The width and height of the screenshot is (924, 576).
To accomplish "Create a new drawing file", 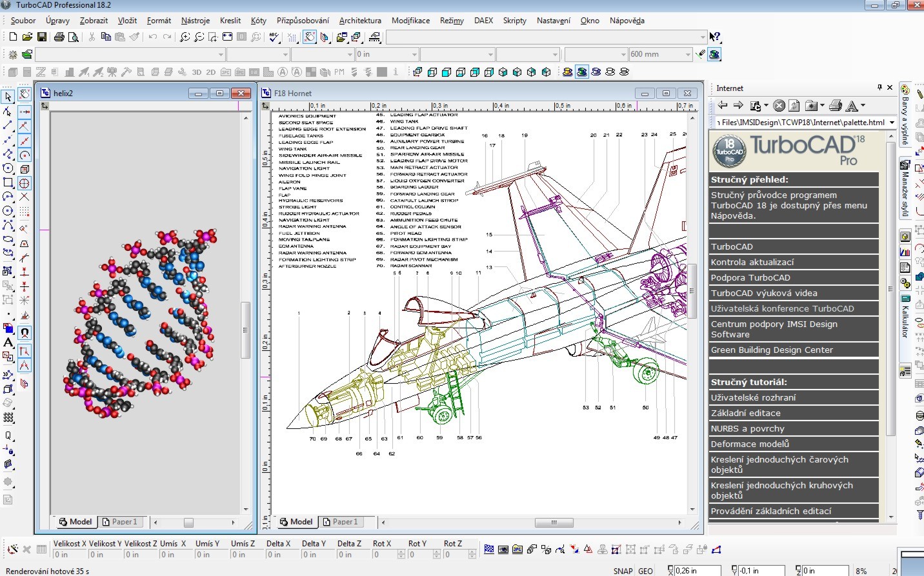I will 13,37.
